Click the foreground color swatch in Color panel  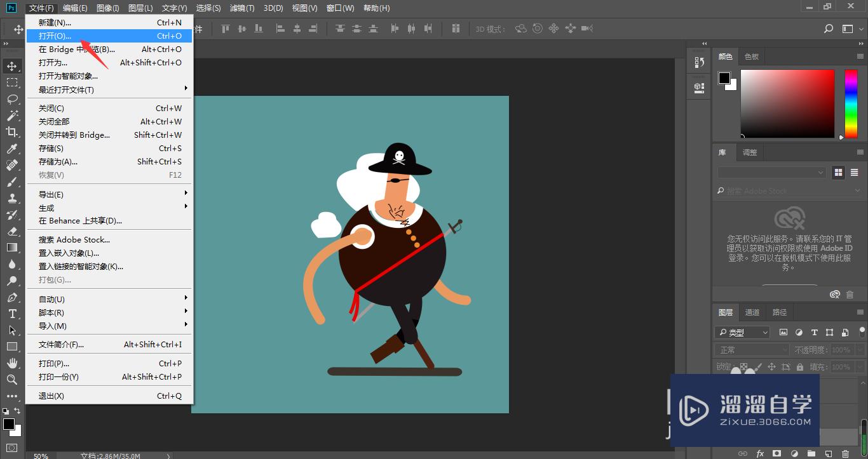(x=724, y=77)
